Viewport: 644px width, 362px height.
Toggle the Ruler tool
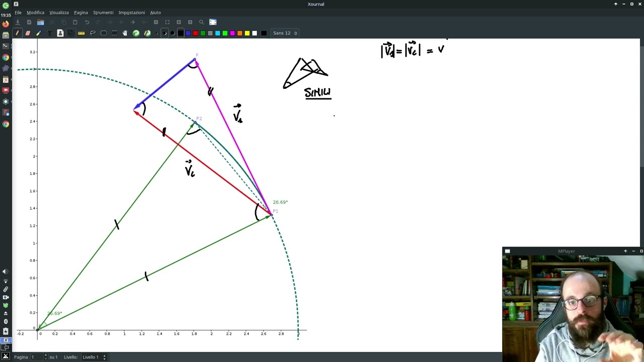coord(82,33)
